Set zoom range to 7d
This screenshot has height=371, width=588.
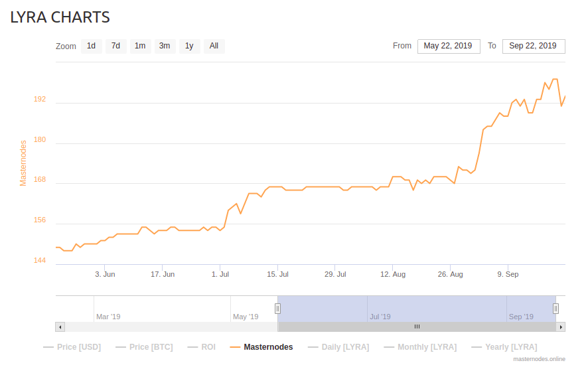pyautogui.click(x=116, y=46)
